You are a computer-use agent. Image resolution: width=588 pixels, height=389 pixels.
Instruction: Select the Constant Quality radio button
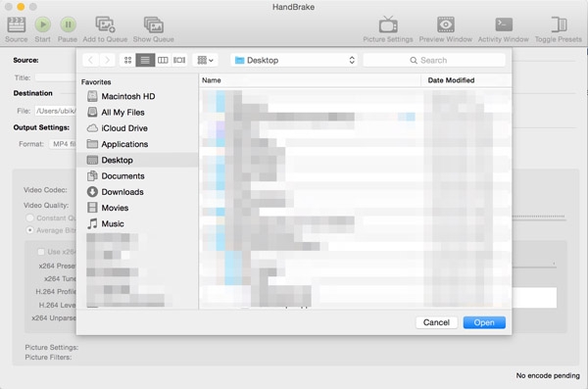point(29,218)
